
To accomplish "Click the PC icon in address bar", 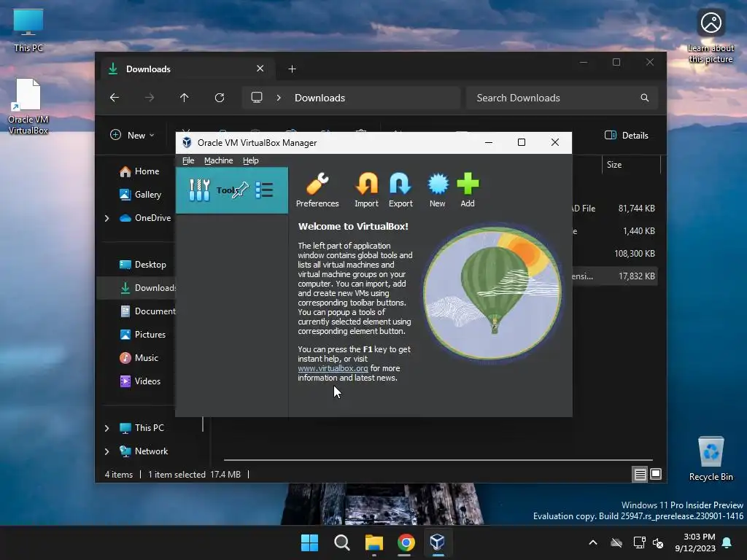I will pyautogui.click(x=257, y=98).
